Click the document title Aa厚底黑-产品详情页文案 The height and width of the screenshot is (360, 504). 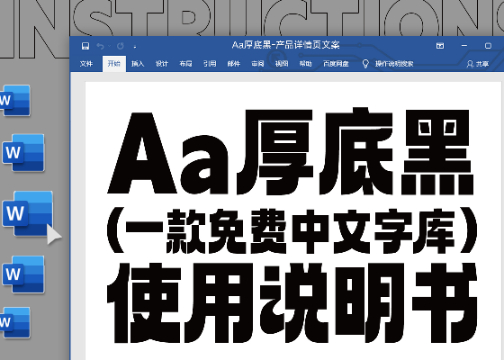pos(286,45)
